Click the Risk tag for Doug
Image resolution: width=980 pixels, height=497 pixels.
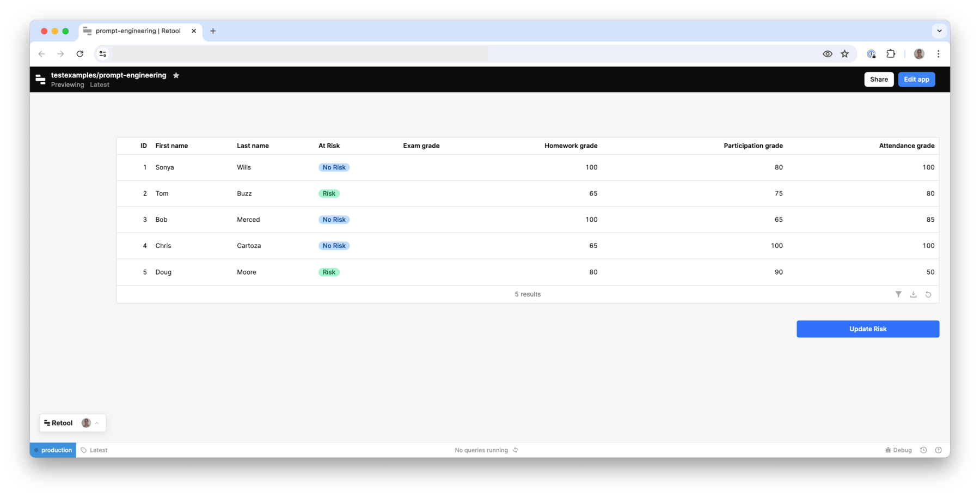coord(329,272)
